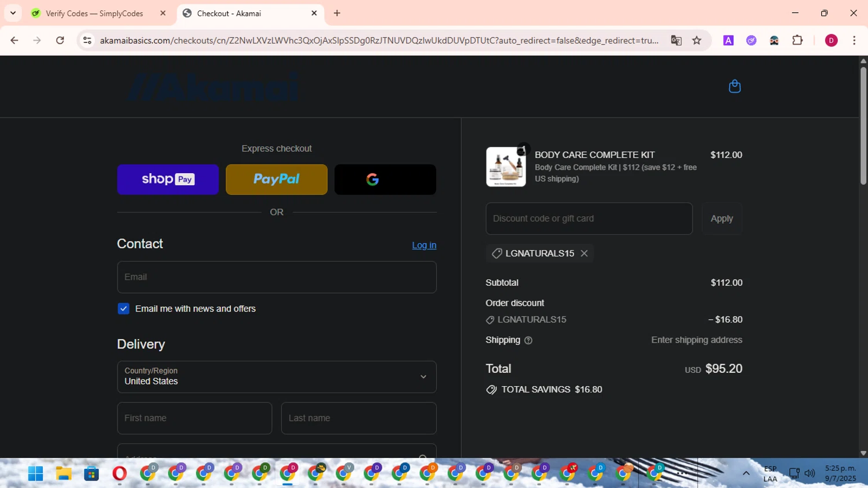This screenshot has width=868, height=488.
Task: Remove the LGNATURALS15 discount code tag
Action: (584, 254)
